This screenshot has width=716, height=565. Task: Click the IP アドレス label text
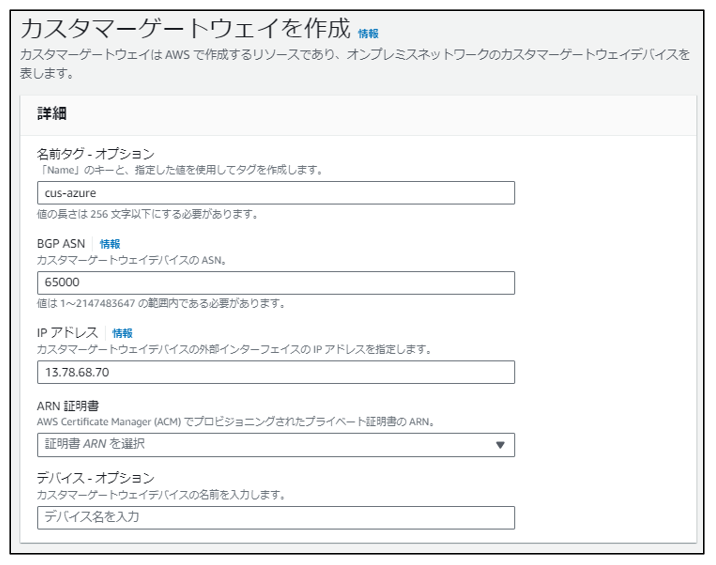click(x=68, y=333)
